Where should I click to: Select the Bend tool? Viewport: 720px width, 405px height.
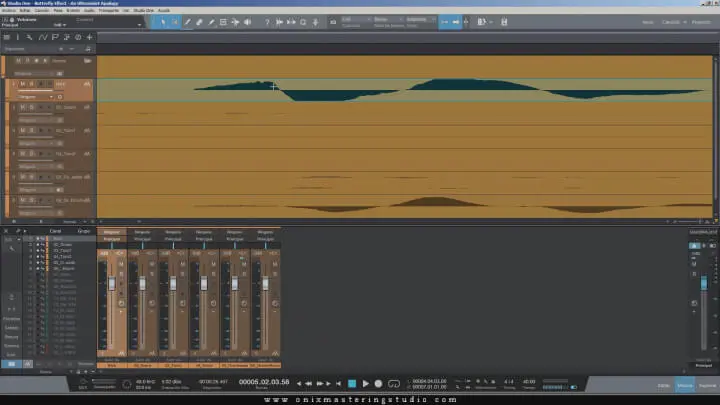235,22
